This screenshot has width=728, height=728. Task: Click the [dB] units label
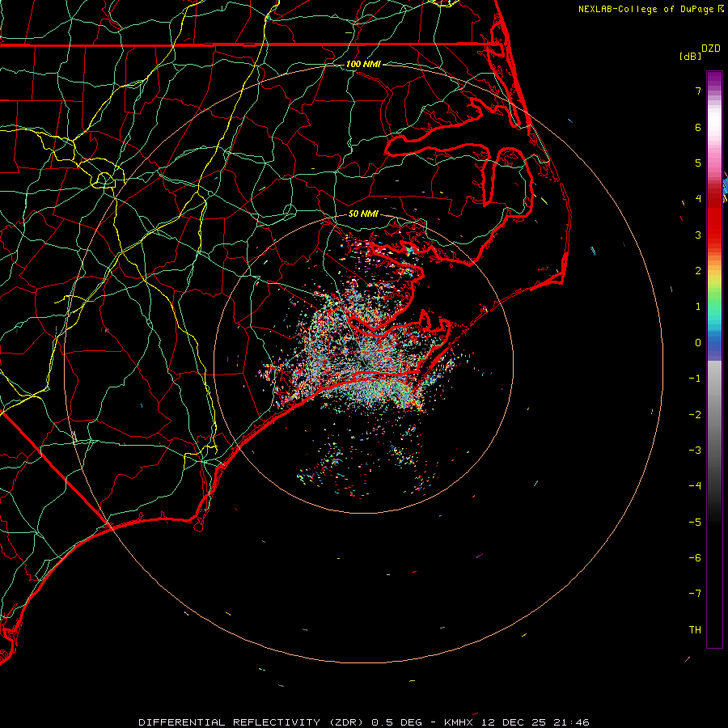[x=690, y=56]
